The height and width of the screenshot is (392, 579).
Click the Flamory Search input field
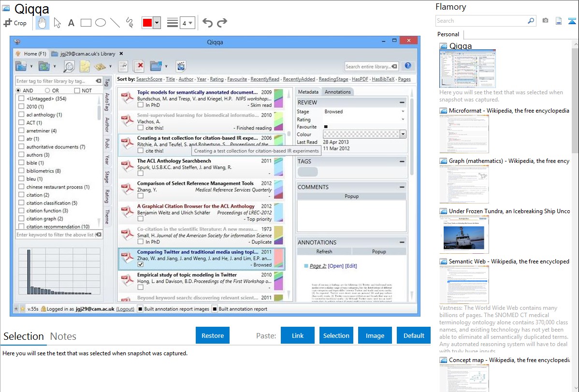coord(481,21)
